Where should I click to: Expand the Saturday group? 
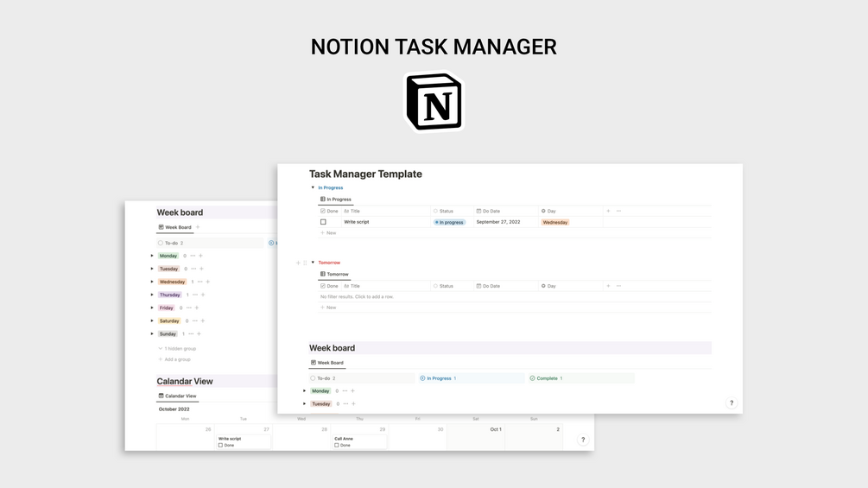tap(152, 321)
